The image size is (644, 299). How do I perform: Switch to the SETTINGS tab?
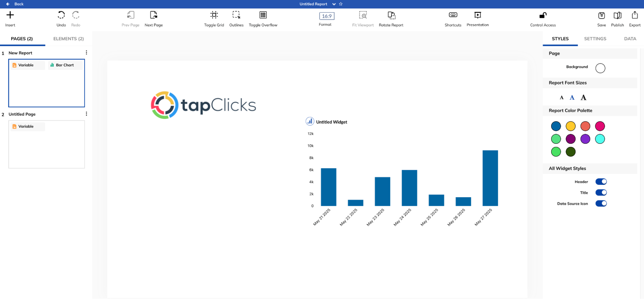(595, 39)
